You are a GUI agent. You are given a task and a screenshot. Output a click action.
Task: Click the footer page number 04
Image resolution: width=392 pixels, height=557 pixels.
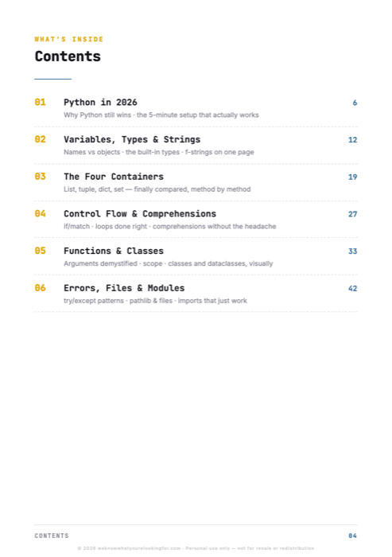point(352,536)
